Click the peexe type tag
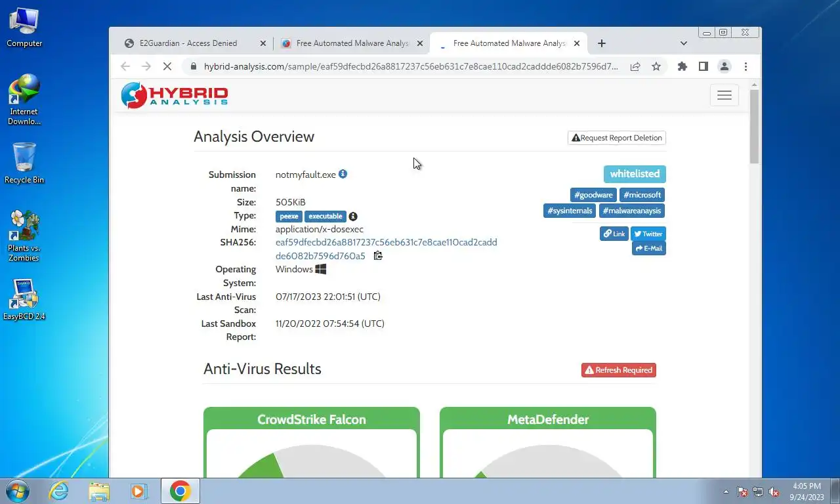 [x=289, y=217]
